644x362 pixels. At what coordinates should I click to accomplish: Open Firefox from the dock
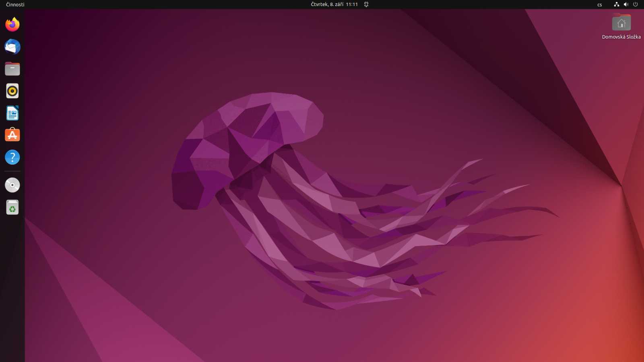[x=12, y=25]
